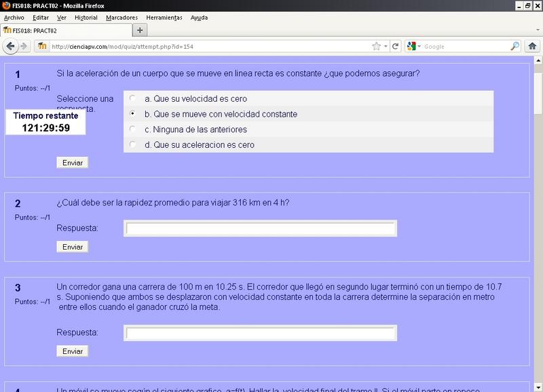
Task: Bookmark this page with the star icon
Action: [376, 46]
